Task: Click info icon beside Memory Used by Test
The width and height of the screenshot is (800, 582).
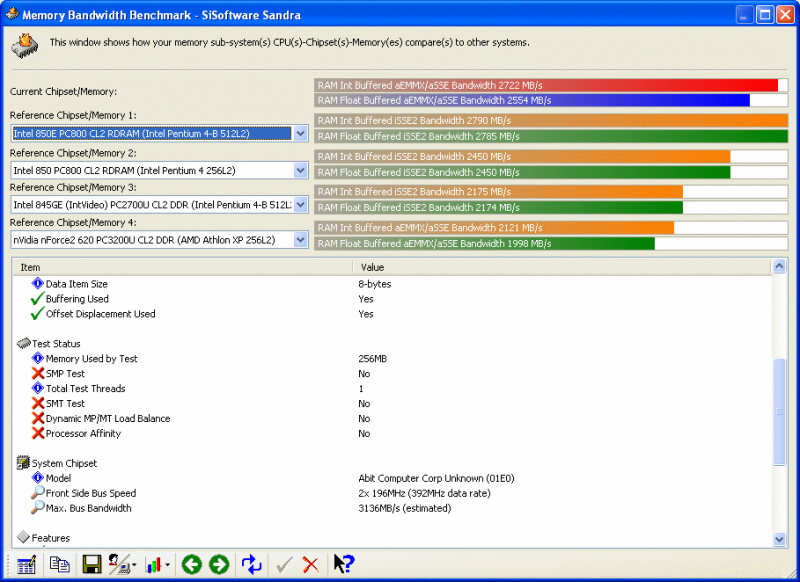Action: click(38, 358)
